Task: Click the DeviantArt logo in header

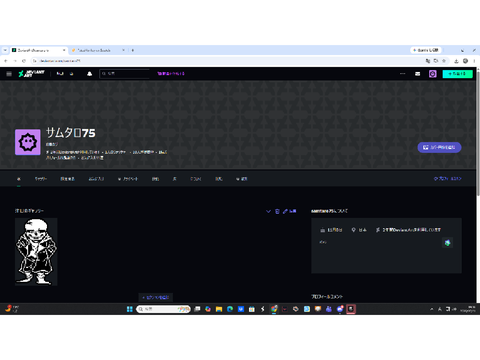Action: [x=31, y=74]
